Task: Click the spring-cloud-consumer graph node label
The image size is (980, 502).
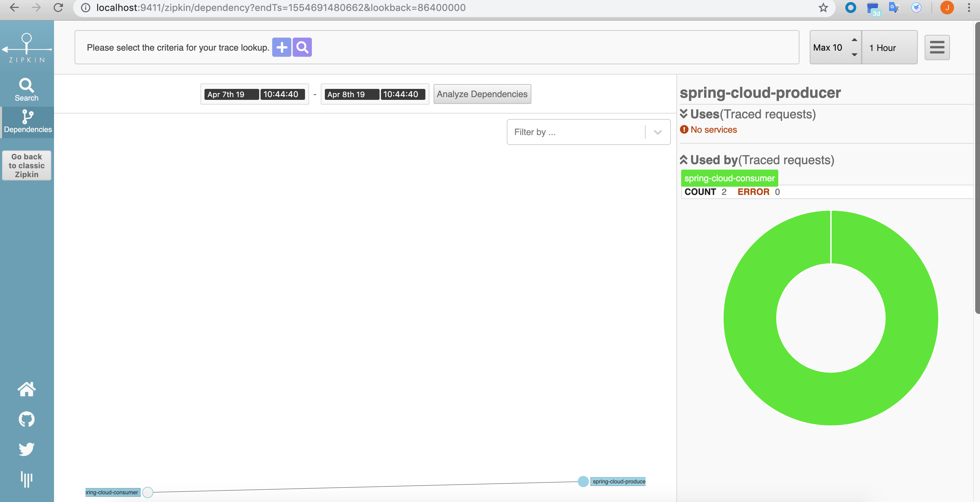Action: 112,492
